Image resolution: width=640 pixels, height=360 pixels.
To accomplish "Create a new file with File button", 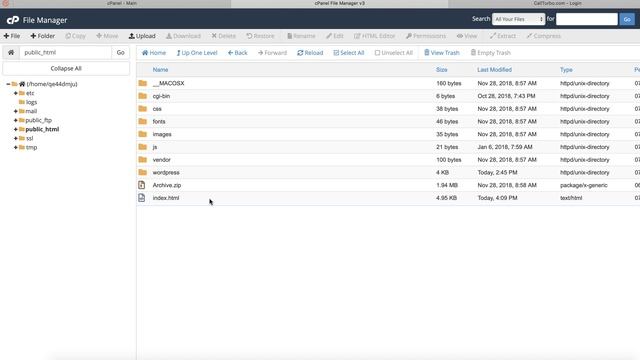I will click(x=12, y=36).
